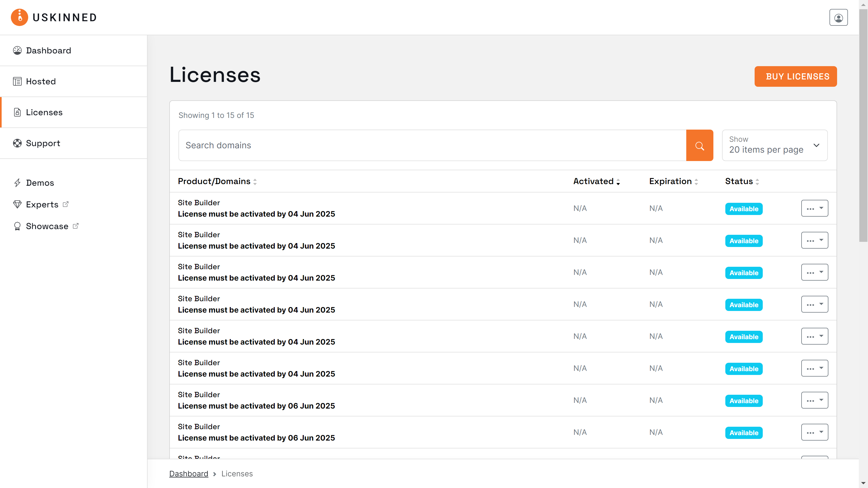
Task: Open Showcase via the lightbulb icon
Action: coord(18,226)
